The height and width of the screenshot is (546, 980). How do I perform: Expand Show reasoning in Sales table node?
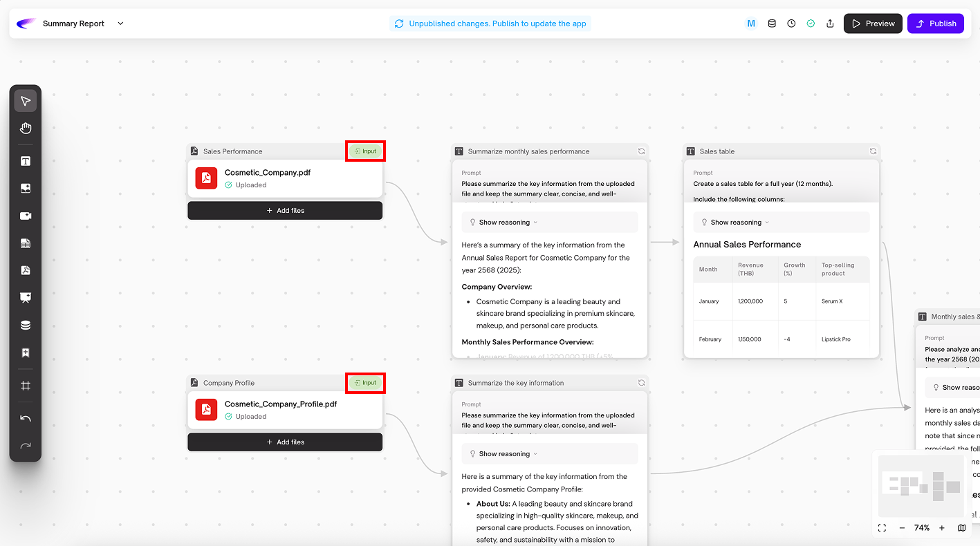735,223
